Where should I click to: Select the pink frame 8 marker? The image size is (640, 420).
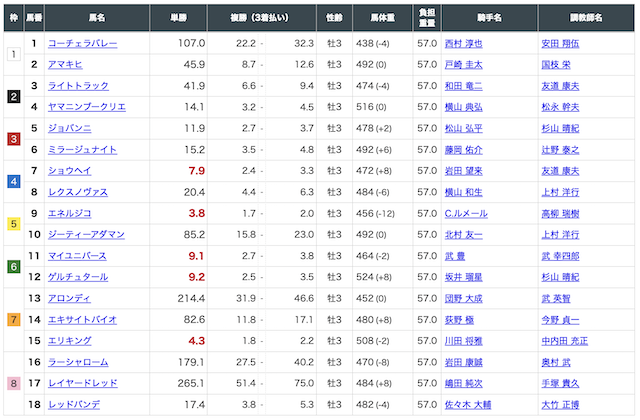pos(13,383)
